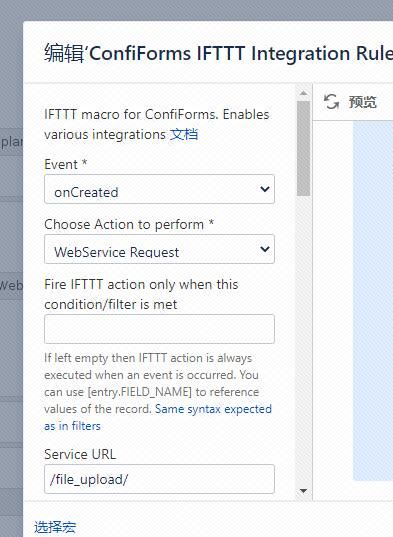Click the 'Choose Action to perform *' label
The height and width of the screenshot is (537, 393).
click(x=129, y=225)
